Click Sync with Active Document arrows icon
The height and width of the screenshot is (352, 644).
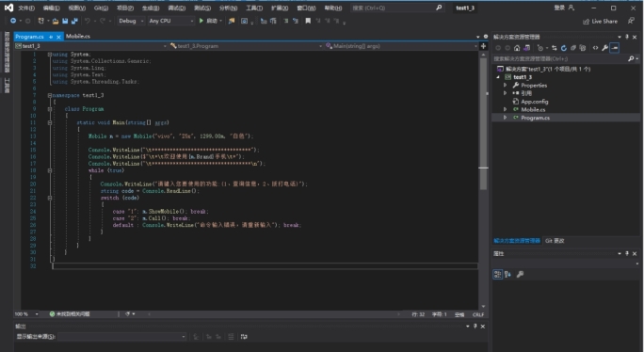[555, 48]
